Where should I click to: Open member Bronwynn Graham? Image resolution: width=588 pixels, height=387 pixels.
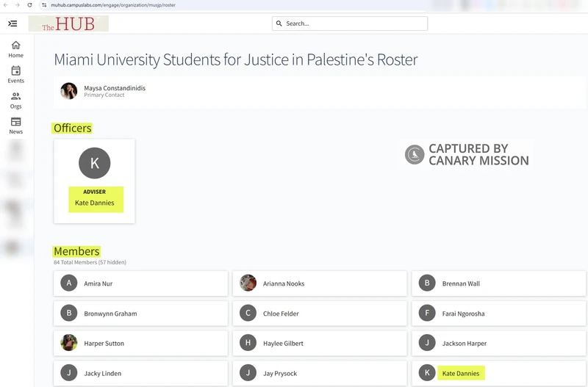pyautogui.click(x=140, y=314)
